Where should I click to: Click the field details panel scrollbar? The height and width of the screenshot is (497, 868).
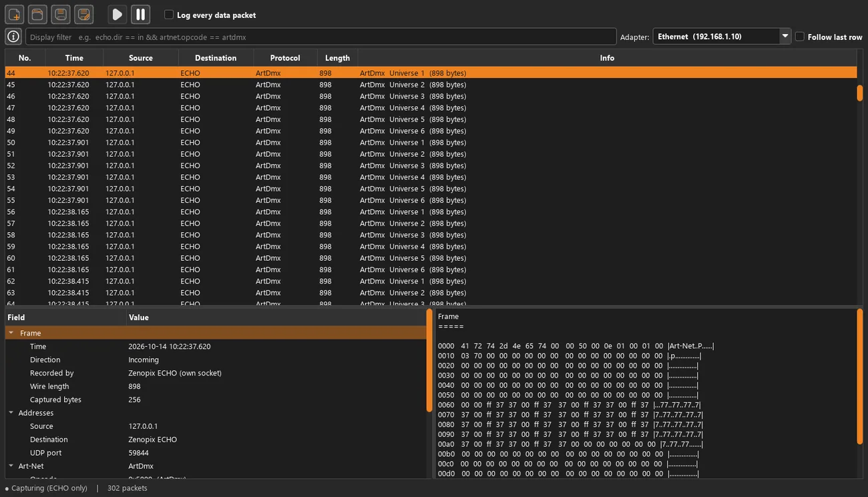point(429,360)
